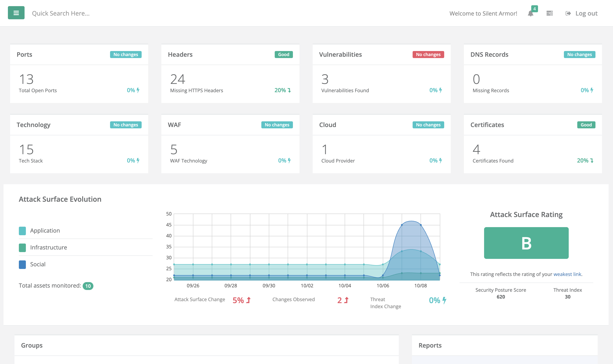This screenshot has width=613, height=364.
Task: Open the hamburger navigation menu
Action: (x=16, y=13)
